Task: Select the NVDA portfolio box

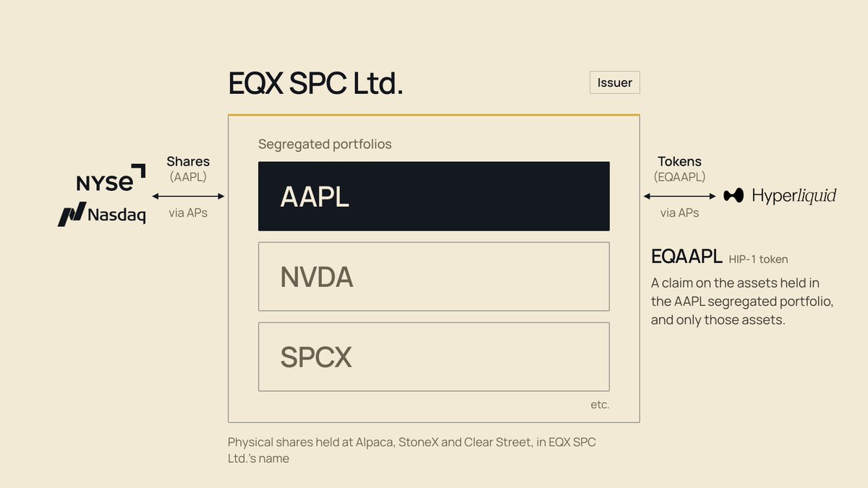Action: pyautogui.click(x=434, y=276)
